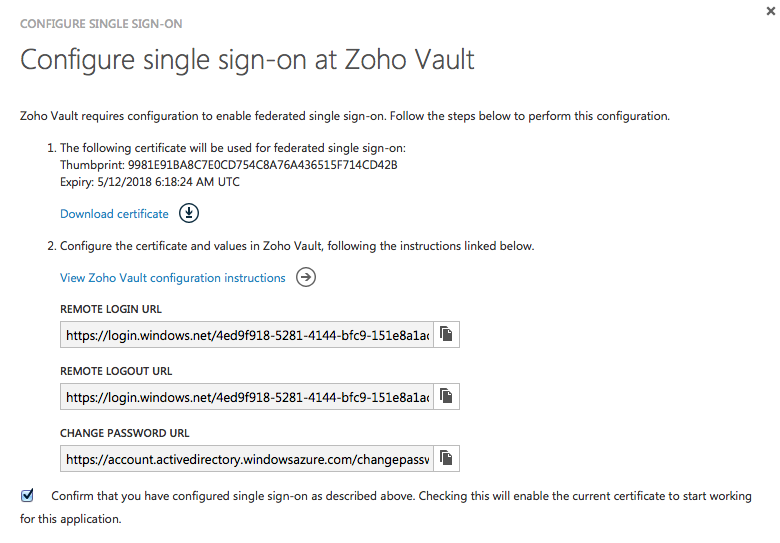Open the Download certificate link
780x543 pixels.
click(114, 214)
